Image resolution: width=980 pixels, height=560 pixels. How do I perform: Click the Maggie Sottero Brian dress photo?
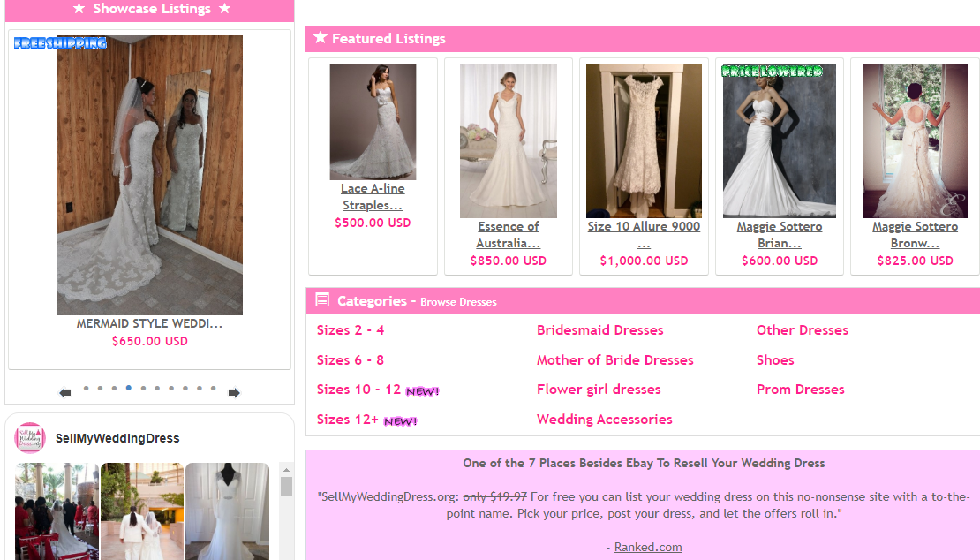pyautogui.click(x=780, y=140)
